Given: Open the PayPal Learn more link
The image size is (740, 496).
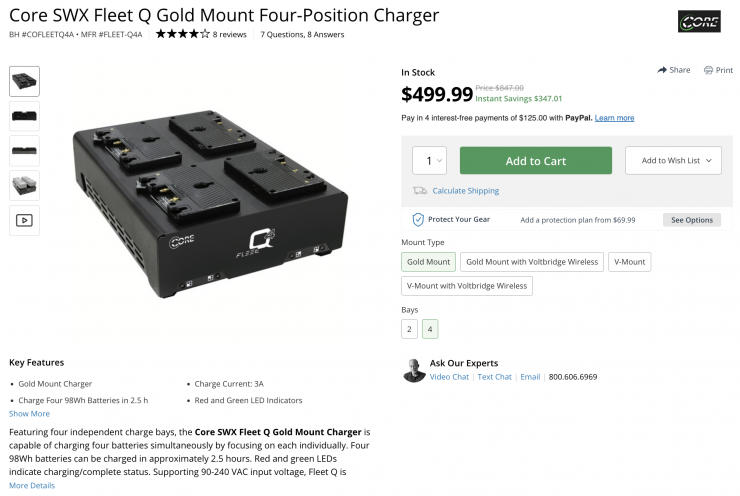Looking at the screenshot, I should (614, 118).
